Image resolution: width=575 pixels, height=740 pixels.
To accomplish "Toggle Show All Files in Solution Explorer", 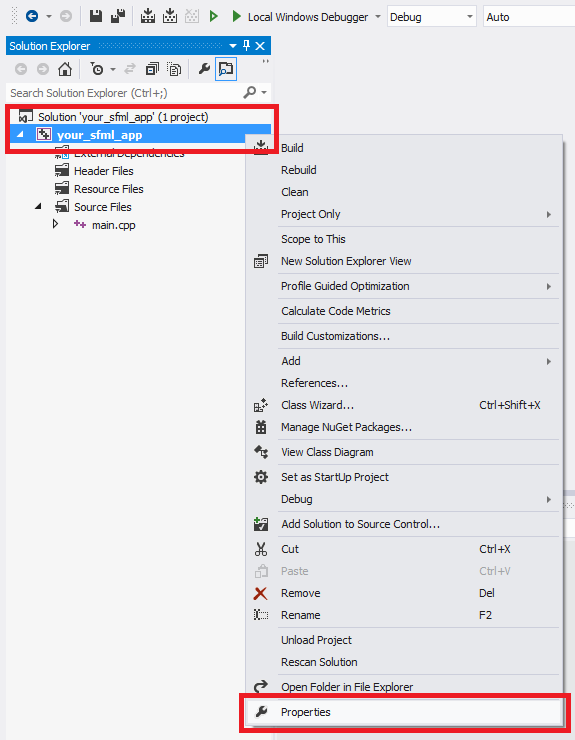I will pyautogui.click(x=174, y=69).
